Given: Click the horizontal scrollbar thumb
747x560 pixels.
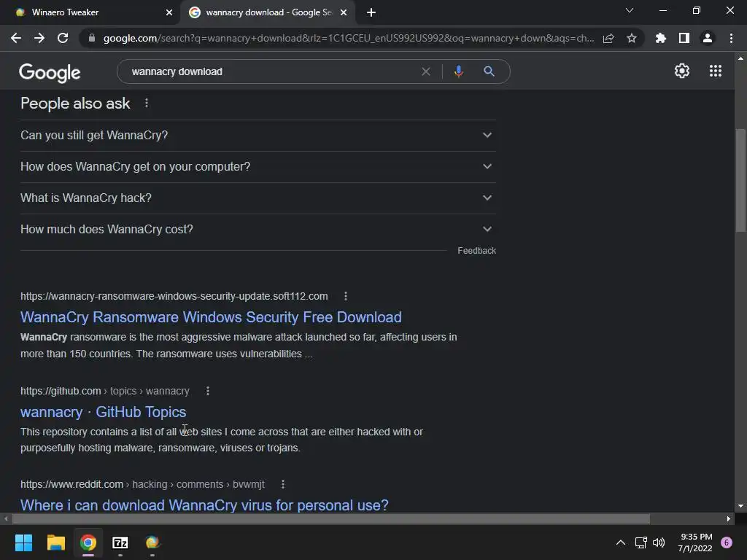Looking at the screenshot, I should click(331, 518).
